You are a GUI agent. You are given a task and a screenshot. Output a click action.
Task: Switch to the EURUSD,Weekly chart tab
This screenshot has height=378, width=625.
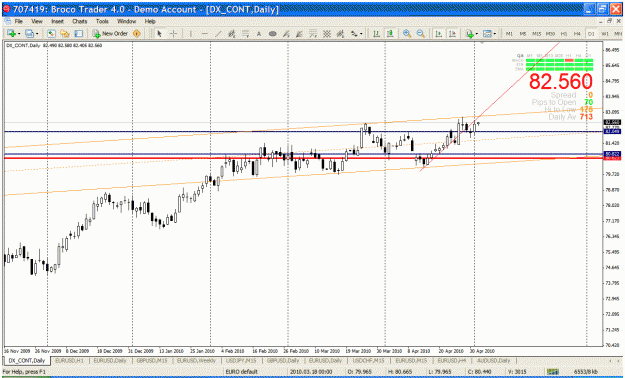pyautogui.click(x=196, y=360)
